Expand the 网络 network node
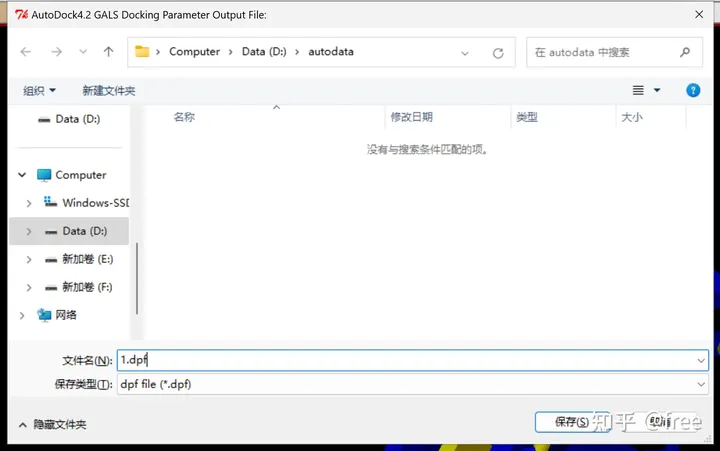 22,315
